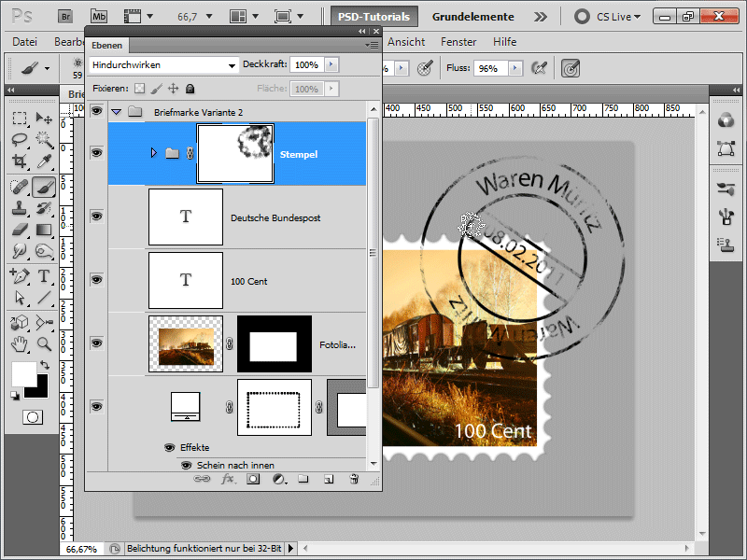Image resolution: width=747 pixels, height=560 pixels.
Task: Edit the Fluss value field
Action: click(x=491, y=68)
